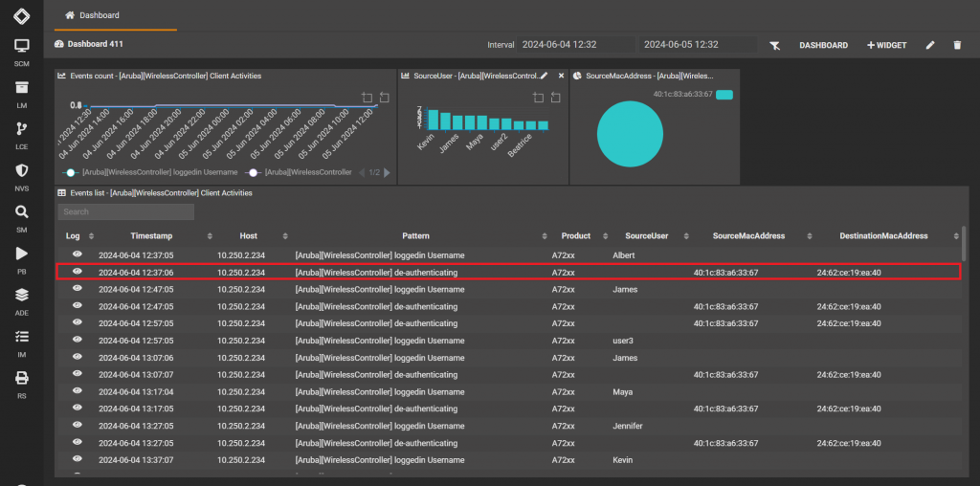Click Kevin's bar in SourceUser chart
Screen dimensions: 980x486
434,119
